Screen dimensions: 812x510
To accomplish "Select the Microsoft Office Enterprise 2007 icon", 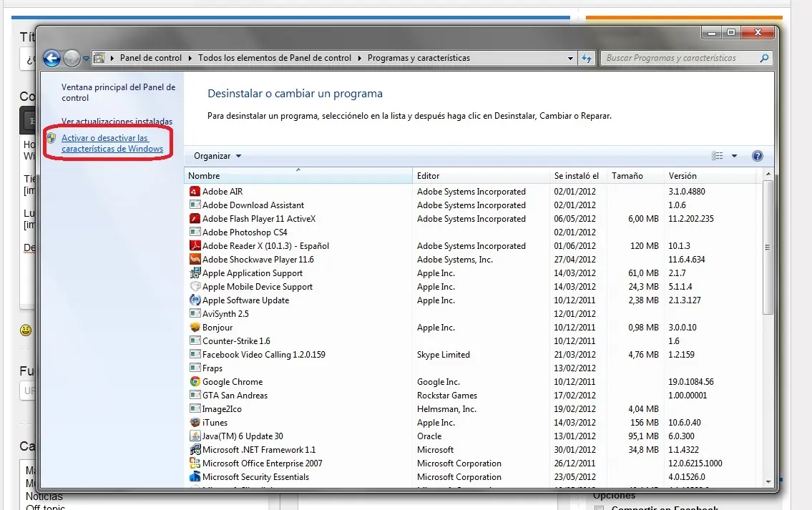I will point(195,463).
